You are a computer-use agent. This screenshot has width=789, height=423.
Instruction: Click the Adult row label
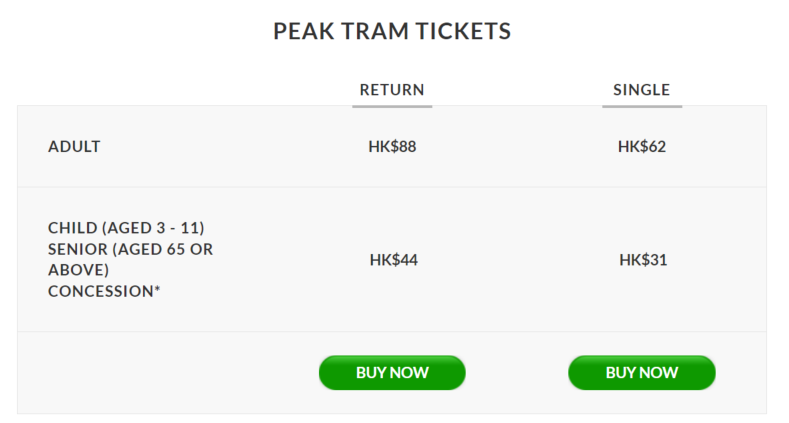74,146
